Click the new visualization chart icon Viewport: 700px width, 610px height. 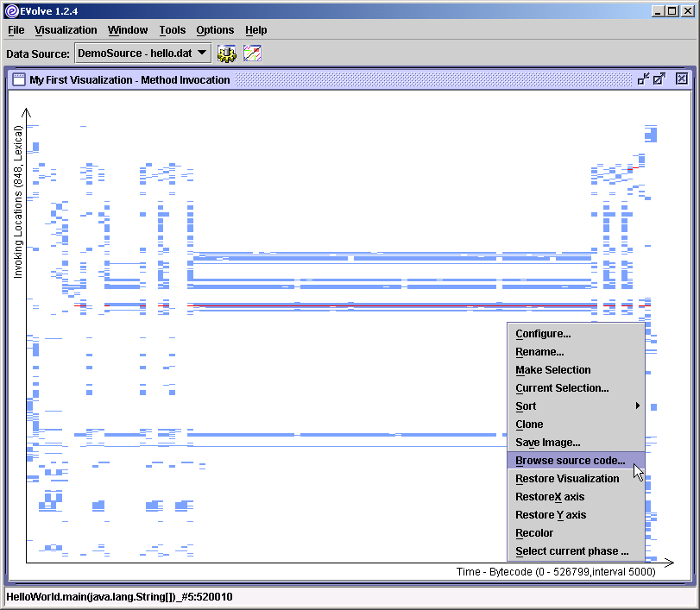pos(252,53)
